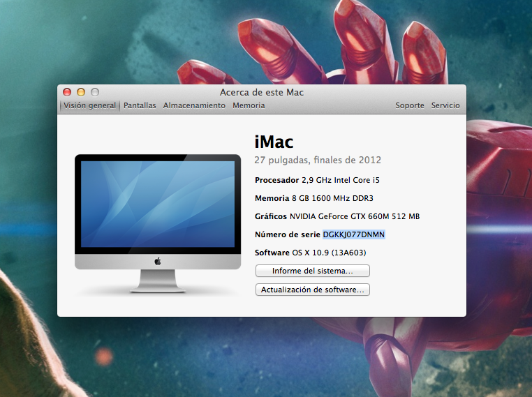Image resolution: width=532 pixels, height=397 pixels.
Task: Click Actualización de software button
Action: pyautogui.click(x=313, y=290)
